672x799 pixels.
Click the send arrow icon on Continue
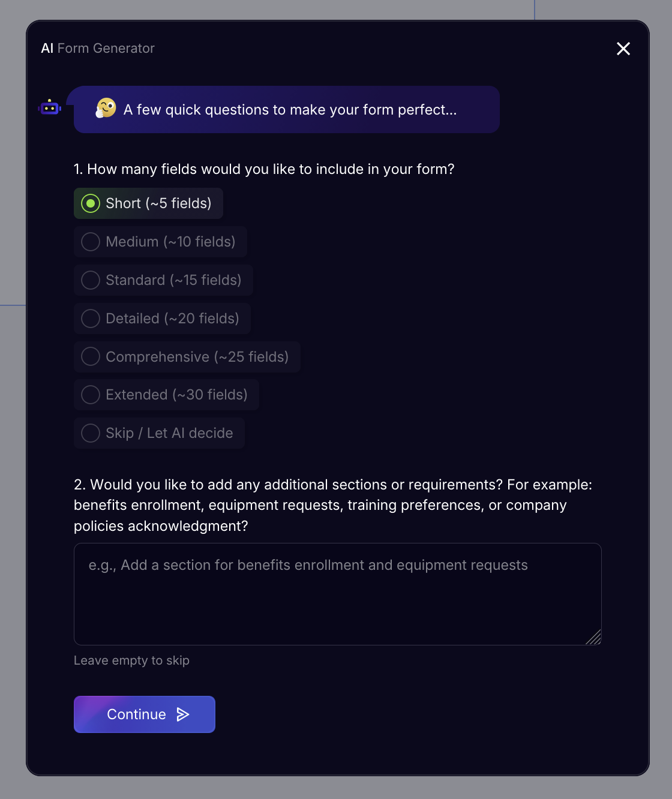(x=183, y=714)
